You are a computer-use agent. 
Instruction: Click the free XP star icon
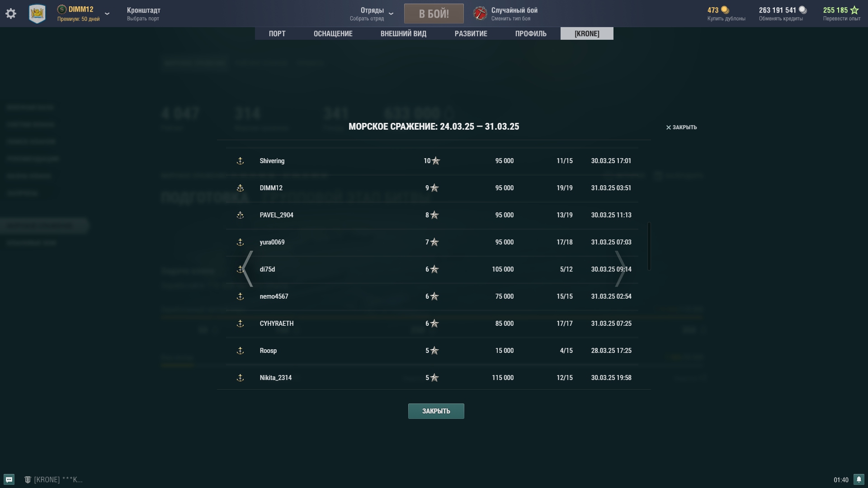coord(854,10)
